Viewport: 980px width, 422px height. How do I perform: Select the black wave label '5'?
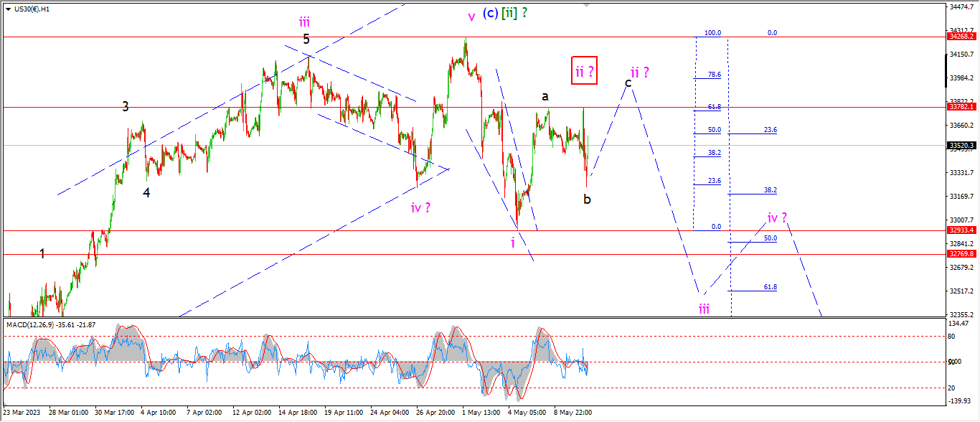pos(306,39)
